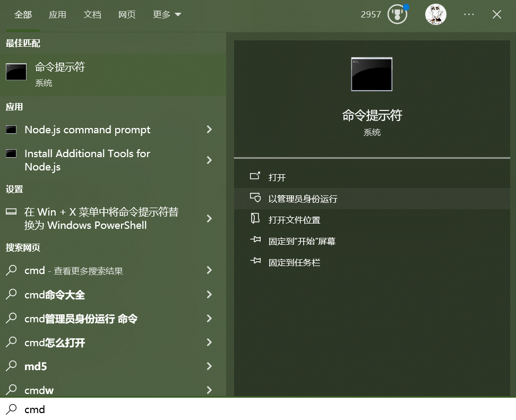Expand the cmdw result chevron
This screenshot has width=516, height=420.
[209, 390]
